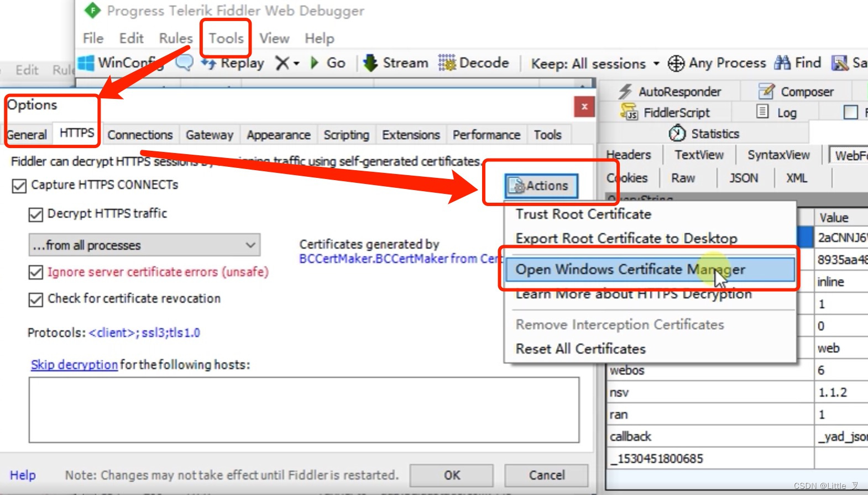
Task: Open the Tools menu
Action: click(226, 38)
